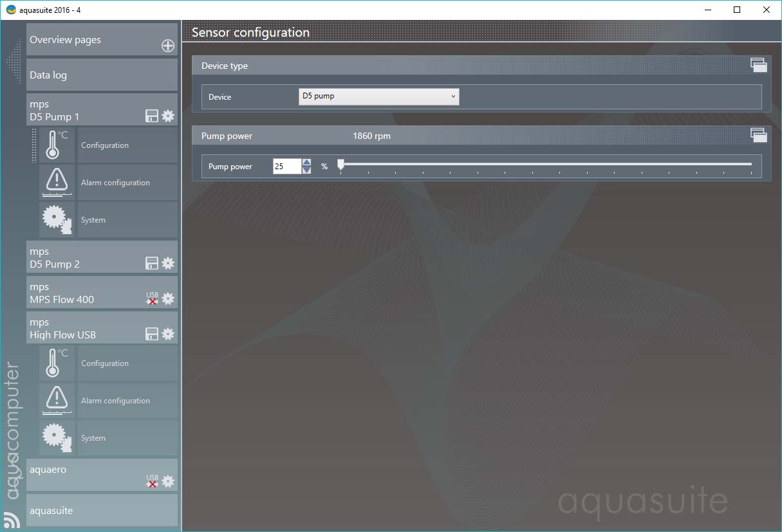Click the thermometer icon under D5 Pump 1
Image resolution: width=782 pixels, height=532 pixels.
click(x=57, y=145)
